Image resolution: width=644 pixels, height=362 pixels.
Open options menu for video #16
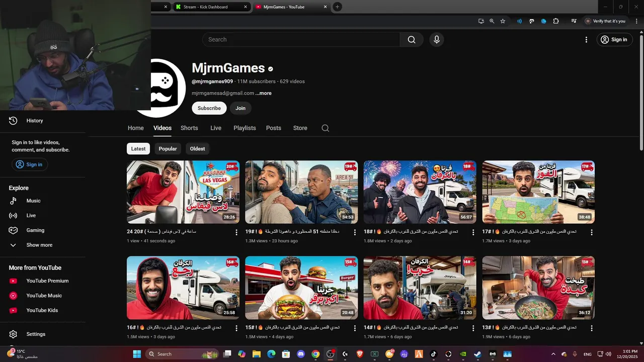236,328
